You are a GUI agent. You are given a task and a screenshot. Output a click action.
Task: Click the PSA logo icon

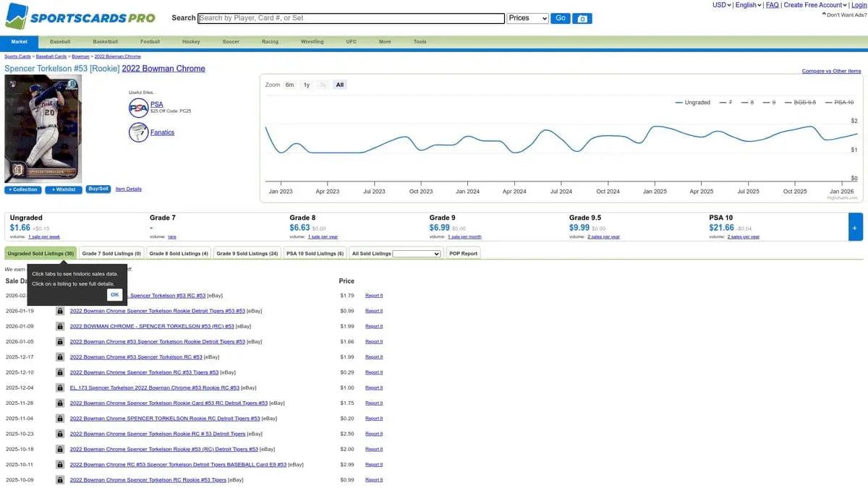tap(138, 108)
